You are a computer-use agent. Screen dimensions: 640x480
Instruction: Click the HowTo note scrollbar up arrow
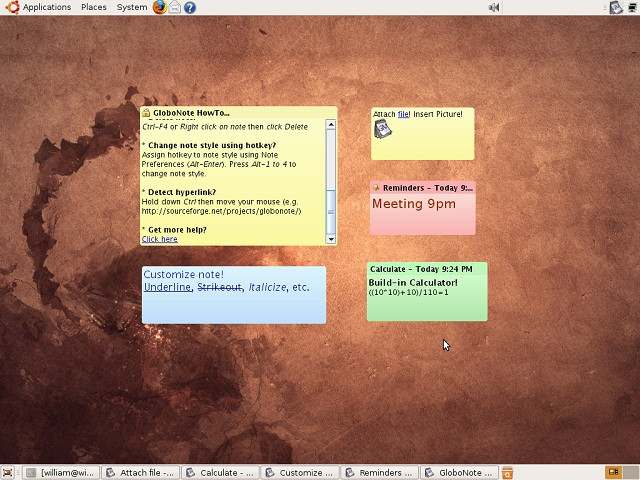point(331,124)
